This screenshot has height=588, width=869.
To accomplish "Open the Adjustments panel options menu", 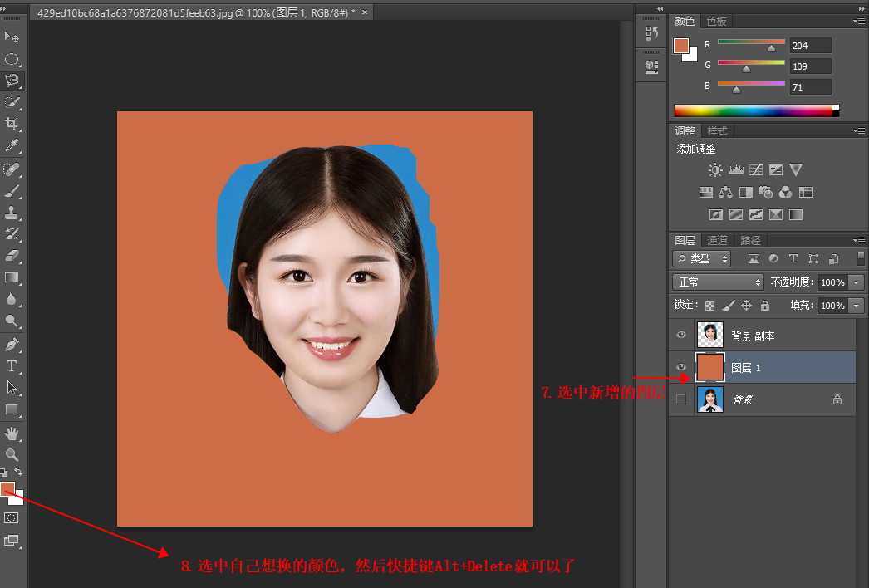I will pos(859,130).
